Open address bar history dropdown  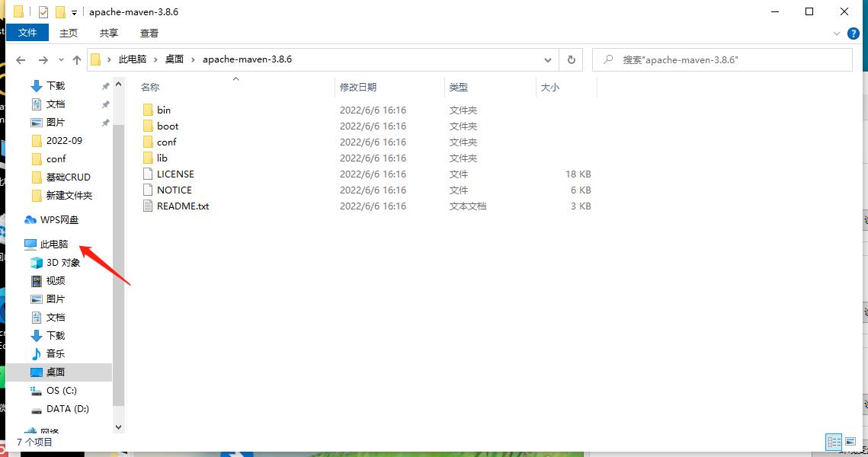point(547,59)
